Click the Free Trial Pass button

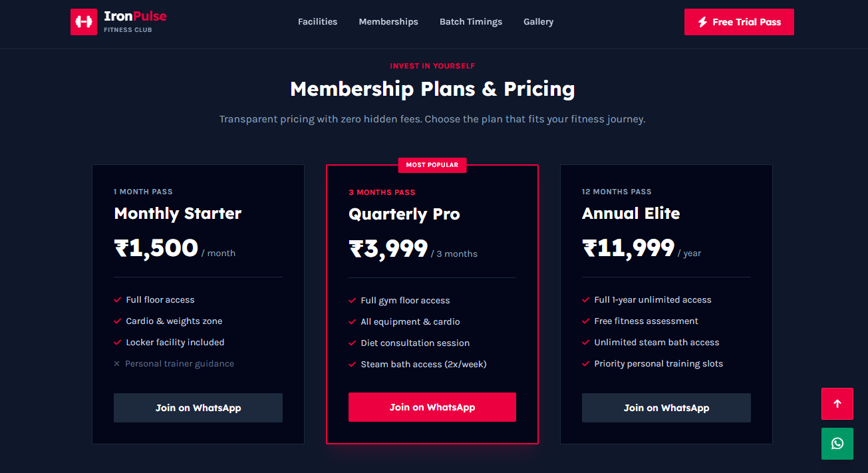[x=739, y=22]
